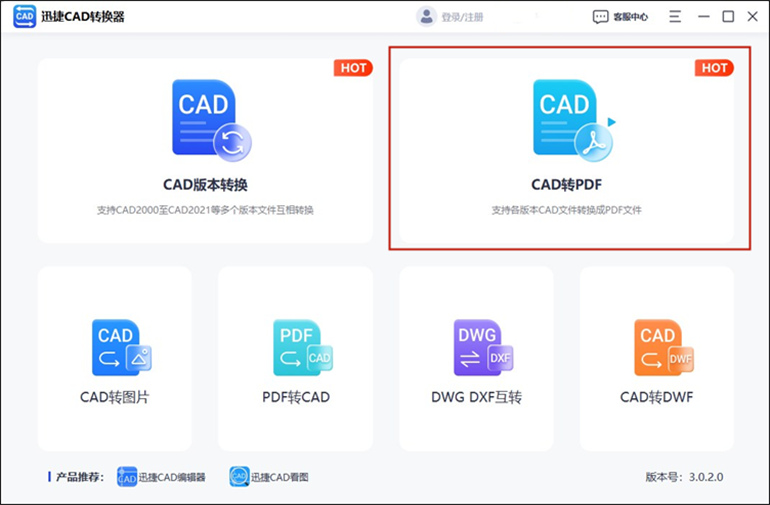
Task: Click the 版本号: 3.0.2.0 text
Action: click(x=684, y=477)
